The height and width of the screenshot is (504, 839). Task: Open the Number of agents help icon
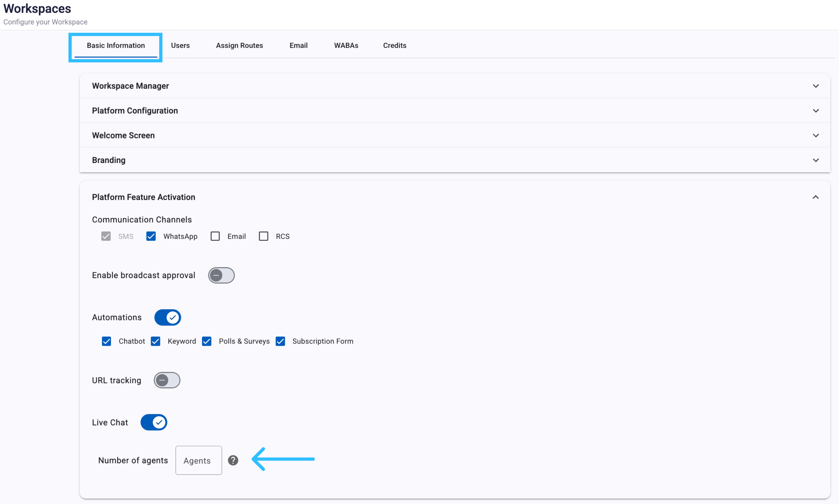233,460
